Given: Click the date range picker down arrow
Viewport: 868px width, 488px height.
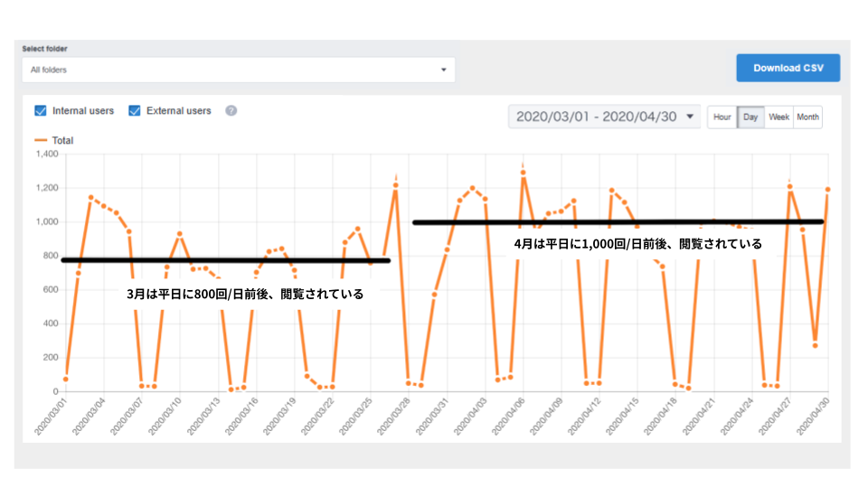Looking at the screenshot, I should click(x=690, y=117).
